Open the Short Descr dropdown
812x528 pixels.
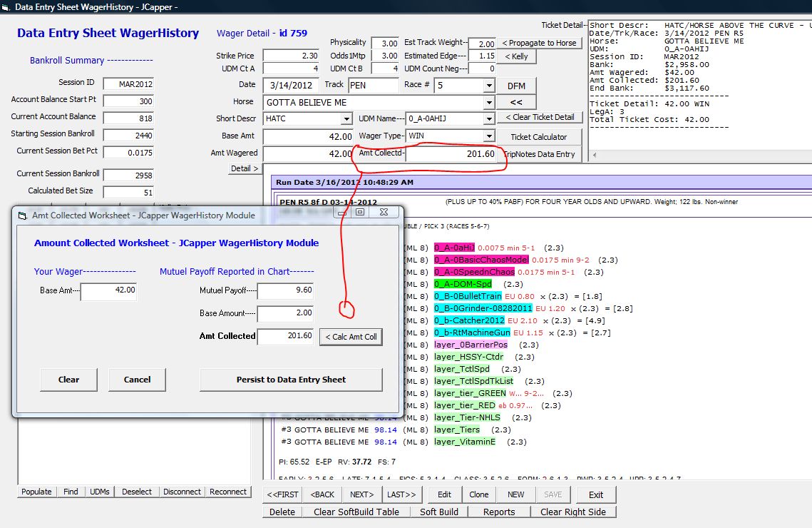point(346,118)
